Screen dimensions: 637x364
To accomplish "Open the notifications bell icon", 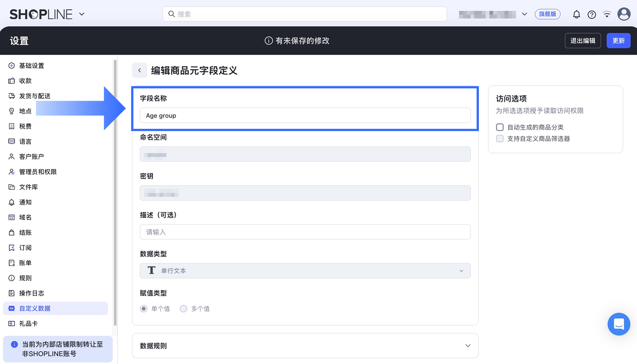I will click(x=576, y=15).
